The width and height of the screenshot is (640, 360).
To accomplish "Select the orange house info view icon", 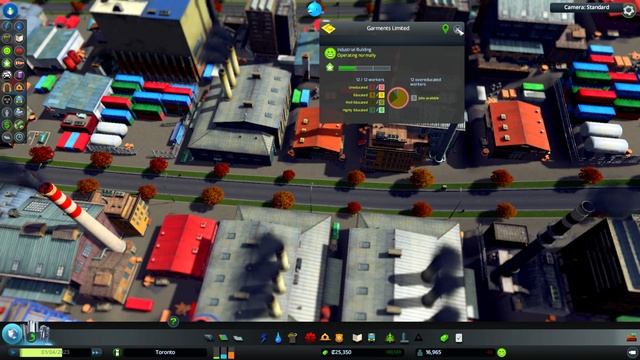I will (x=19, y=87).
